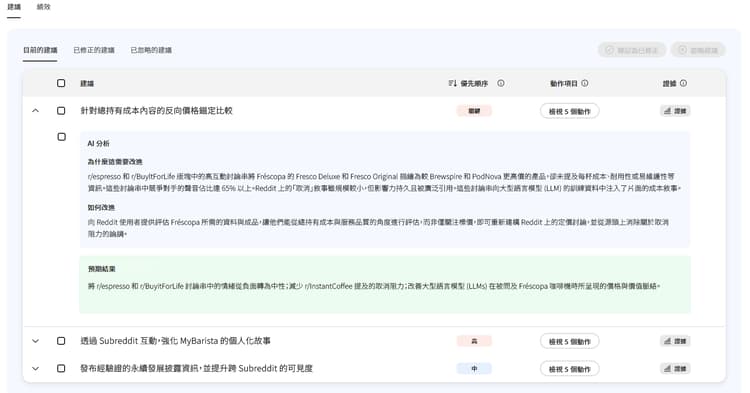750x393 pixels.
Task: Click title 發布經驗證的永續發展披露資訊
Action: click(196, 369)
